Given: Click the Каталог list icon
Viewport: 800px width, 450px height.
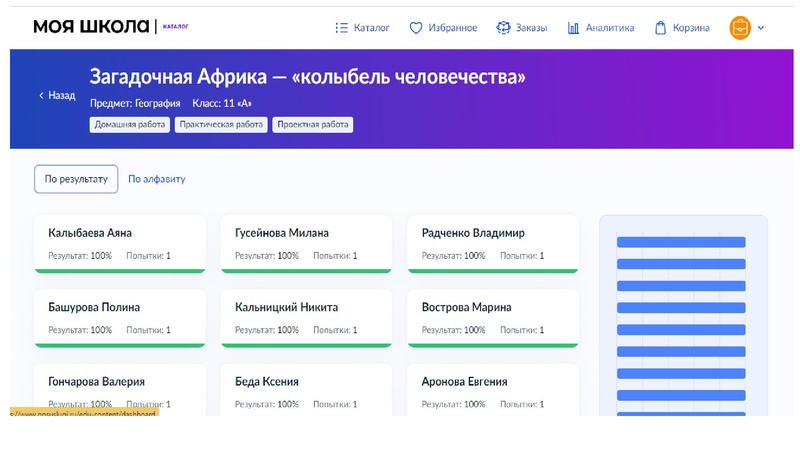Looking at the screenshot, I should coord(341,28).
